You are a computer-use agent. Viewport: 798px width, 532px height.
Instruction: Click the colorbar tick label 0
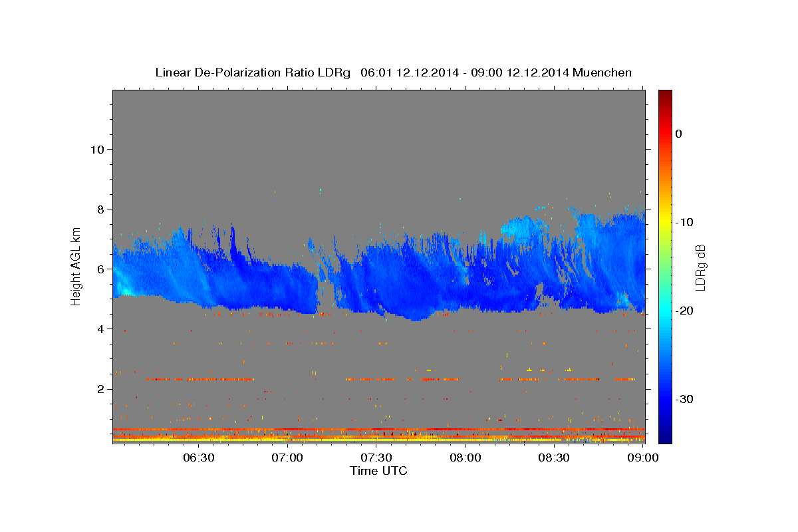click(679, 134)
